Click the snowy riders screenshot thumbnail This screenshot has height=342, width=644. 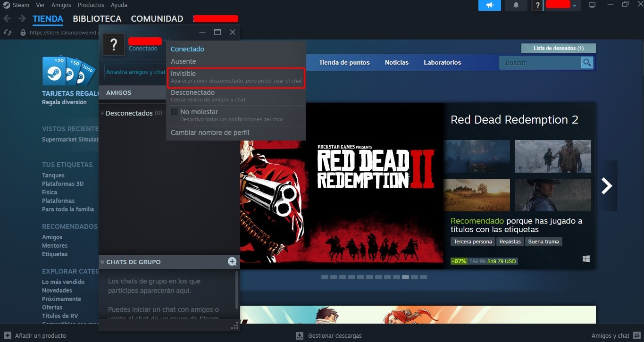click(552, 156)
